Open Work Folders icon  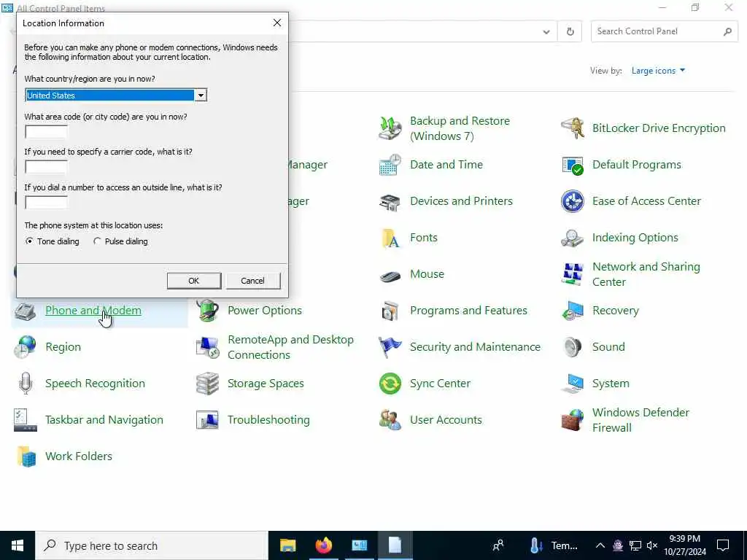(26, 456)
